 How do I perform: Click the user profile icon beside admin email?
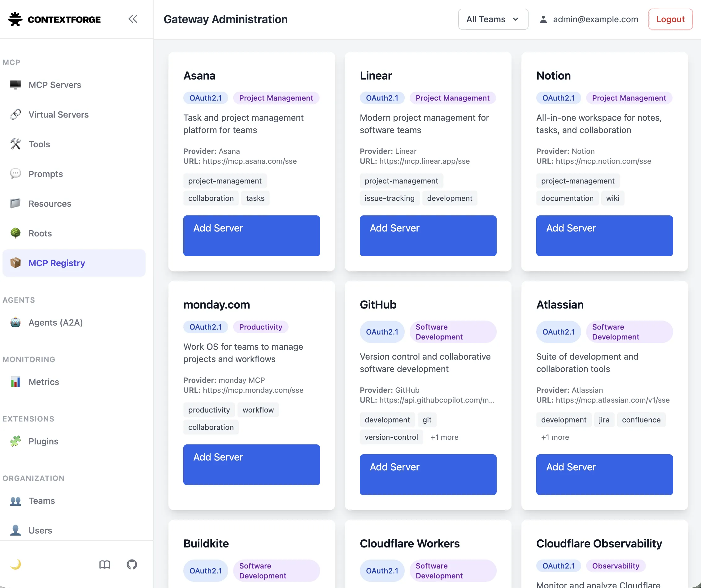pos(543,19)
